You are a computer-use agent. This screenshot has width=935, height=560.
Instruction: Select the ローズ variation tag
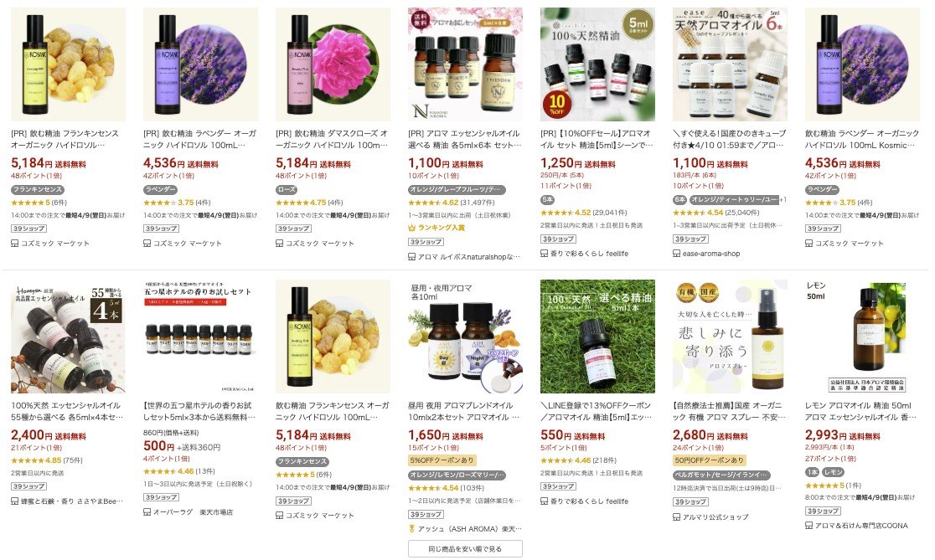[287, 189]
